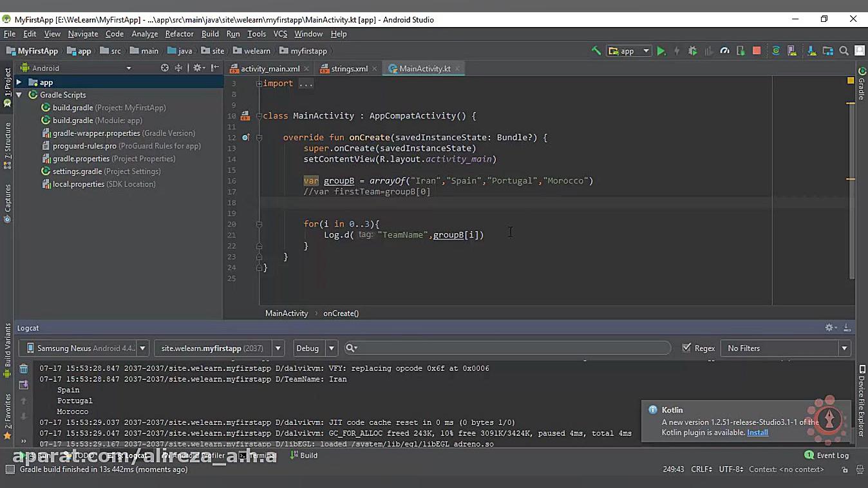Open the Refactor menu
Image resolution: width=868 pixels, height=488 pixels.
(x=179, y=33)
